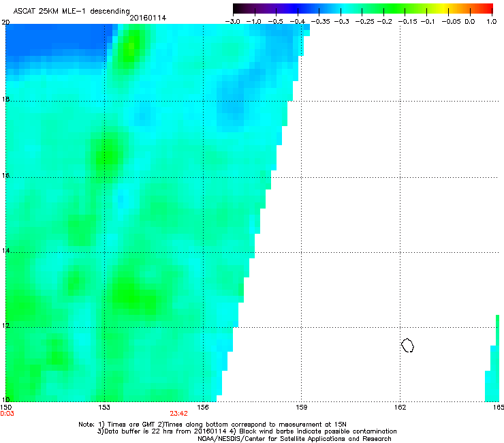This screenshot has width=504, height=443.
Task: Click the longitude label 156 on bottom axis
Action: 203,408
